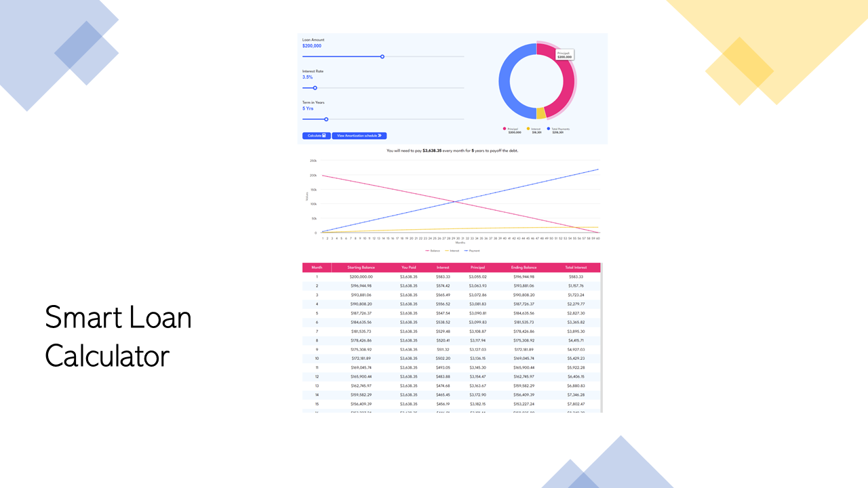Click the Smart Loan Calculator slide title
The height and width of the screenshot is (488, 868).
[118, 337]
